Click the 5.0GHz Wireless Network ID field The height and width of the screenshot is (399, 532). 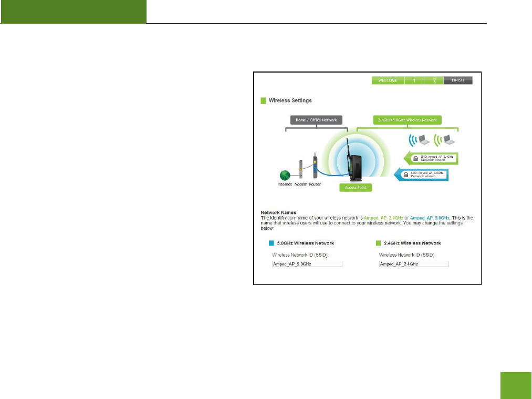[307, 264]
